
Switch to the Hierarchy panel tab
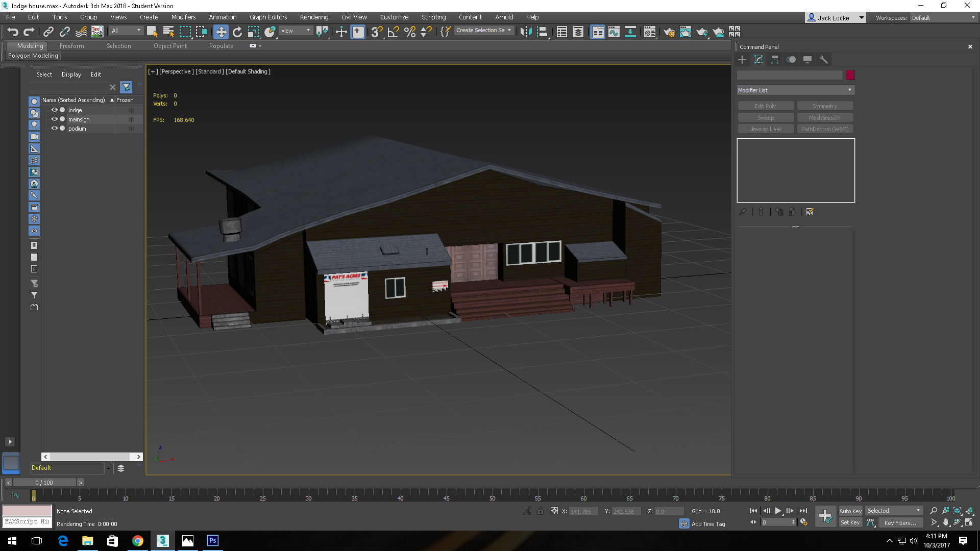tap(775, 60)
